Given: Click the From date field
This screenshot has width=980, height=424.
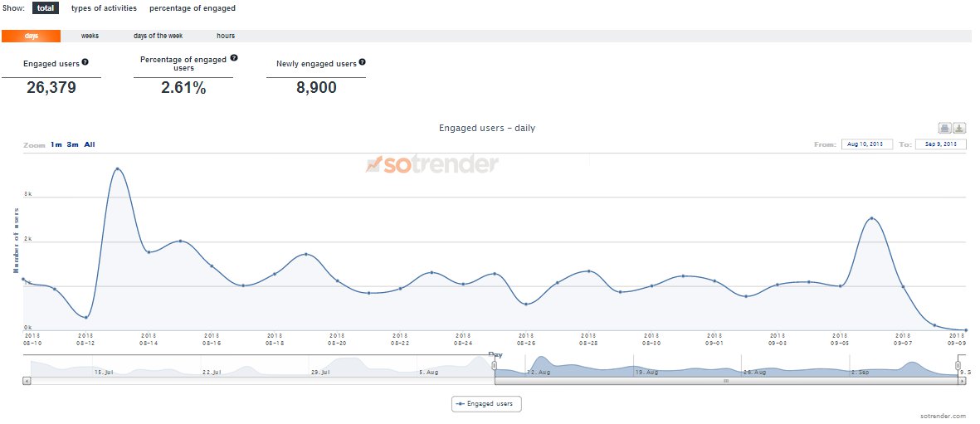Looking at the screenshot, I should coord(866,144).
